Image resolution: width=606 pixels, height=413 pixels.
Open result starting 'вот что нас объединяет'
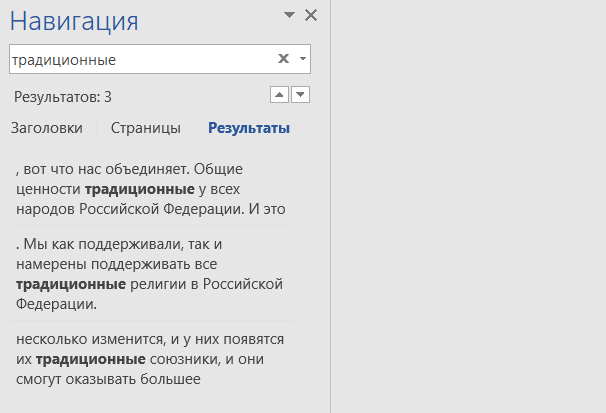coord(150,189)
